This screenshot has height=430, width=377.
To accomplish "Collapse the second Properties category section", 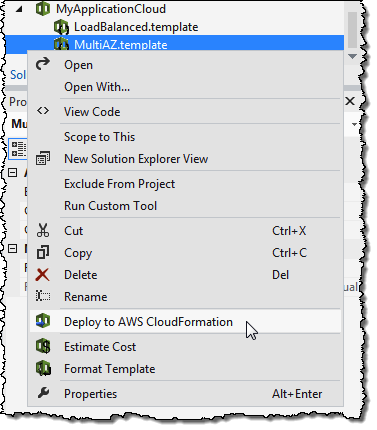I will pyautogui.click(x=12, y=248).
